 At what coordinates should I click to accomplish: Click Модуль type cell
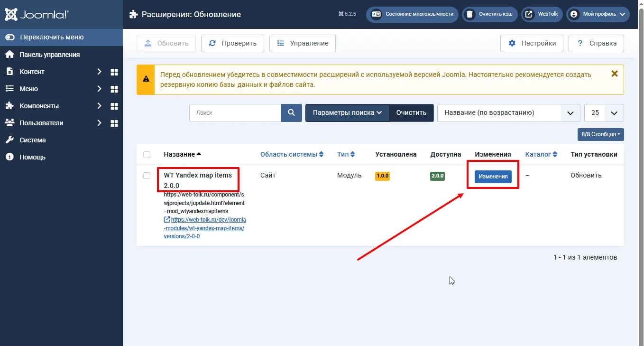pyautogui.click(x=349, y=175)
